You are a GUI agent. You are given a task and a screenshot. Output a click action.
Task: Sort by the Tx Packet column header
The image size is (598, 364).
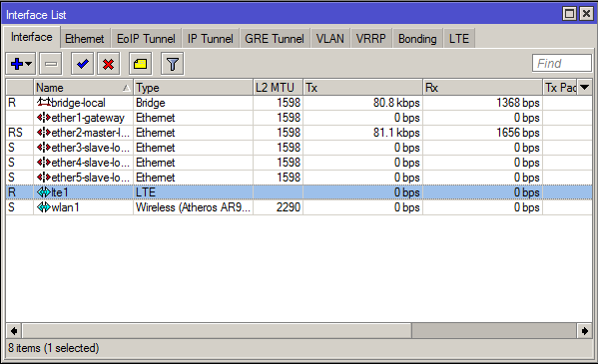tap(560, 88)
